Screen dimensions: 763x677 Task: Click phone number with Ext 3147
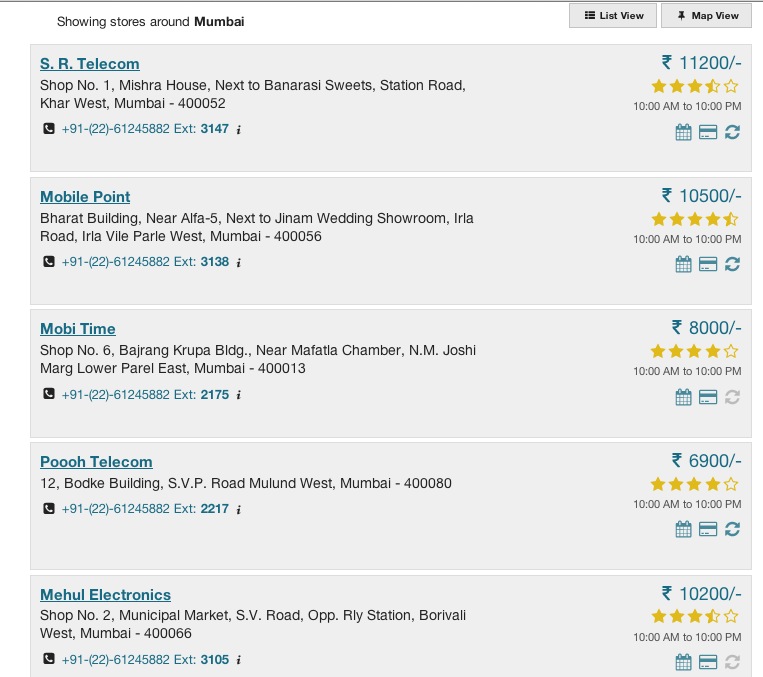145,128
